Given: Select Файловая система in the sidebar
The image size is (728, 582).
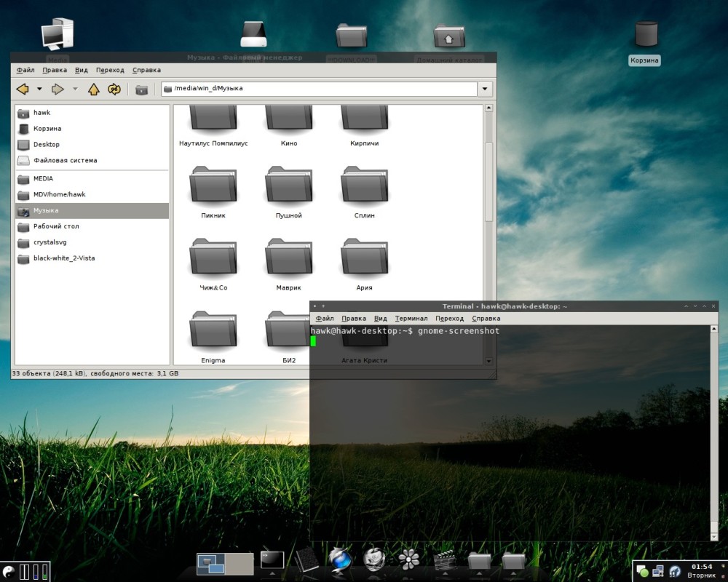Looking at the screenshot, I should pos(92,161).
